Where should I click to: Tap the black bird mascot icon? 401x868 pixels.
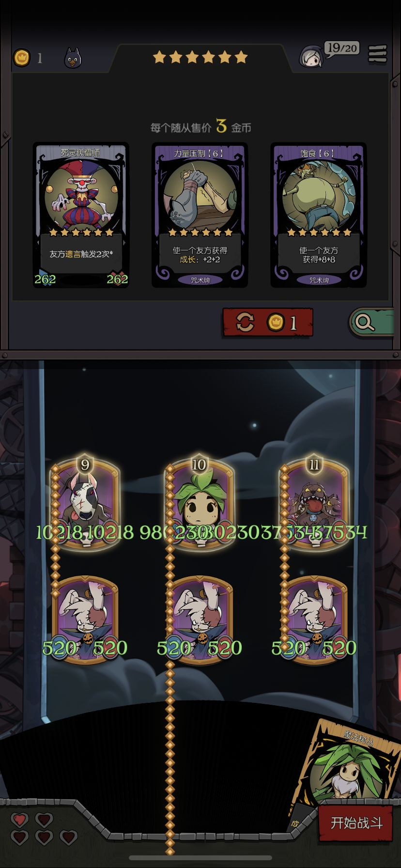coord(73,58)
